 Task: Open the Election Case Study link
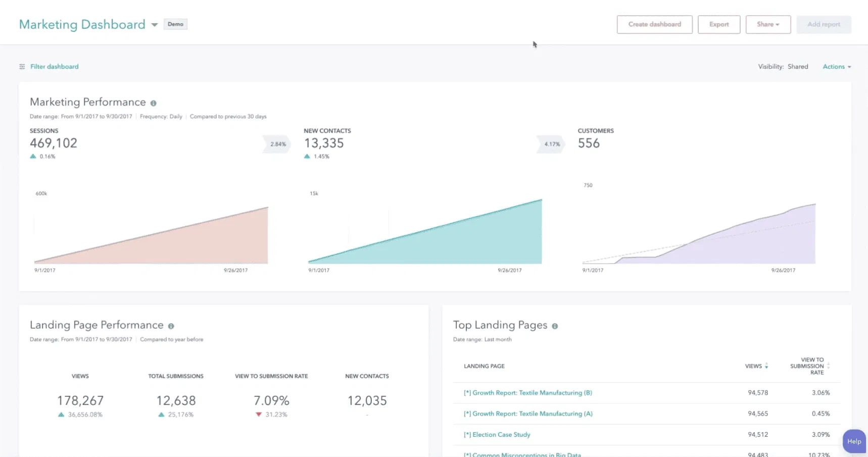pyautogui.click(x=501, y=435)
